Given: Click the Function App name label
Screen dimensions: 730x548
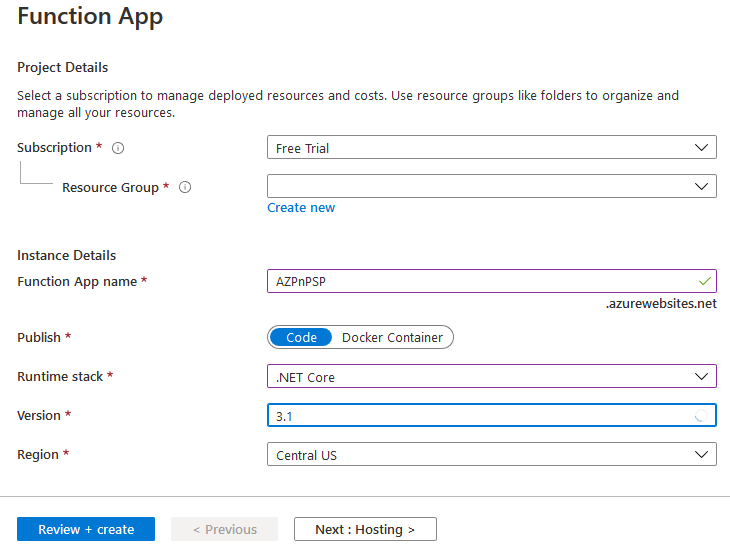Looking at the screenshot, I should click(x=77, y=281).
